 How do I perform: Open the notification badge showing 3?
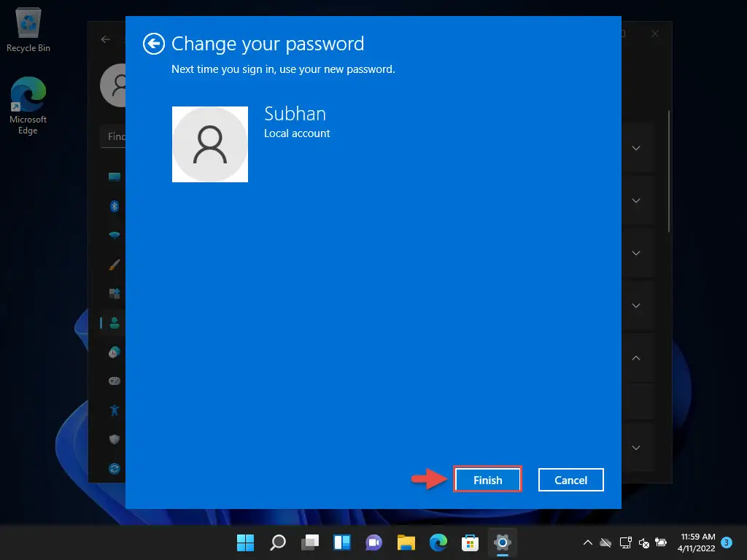click(726, 542)
